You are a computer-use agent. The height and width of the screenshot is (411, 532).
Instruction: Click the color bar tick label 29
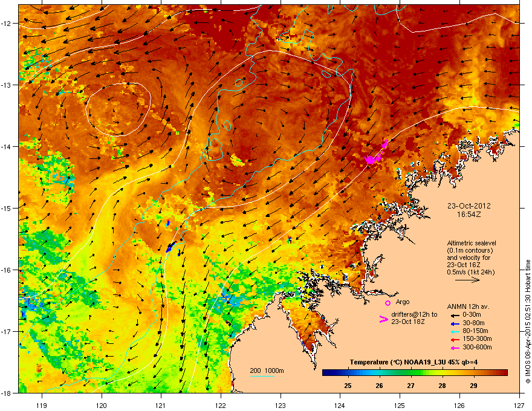(473, 386)
